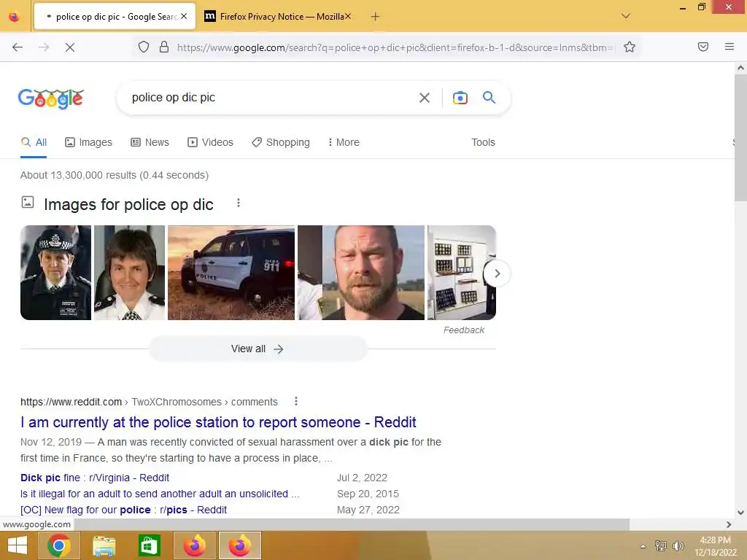Image resolution: width=747 pixels, height=560 pixels.
Task: Open the dark-haired officer portrait thumbnail
Action: pos(130,273)
